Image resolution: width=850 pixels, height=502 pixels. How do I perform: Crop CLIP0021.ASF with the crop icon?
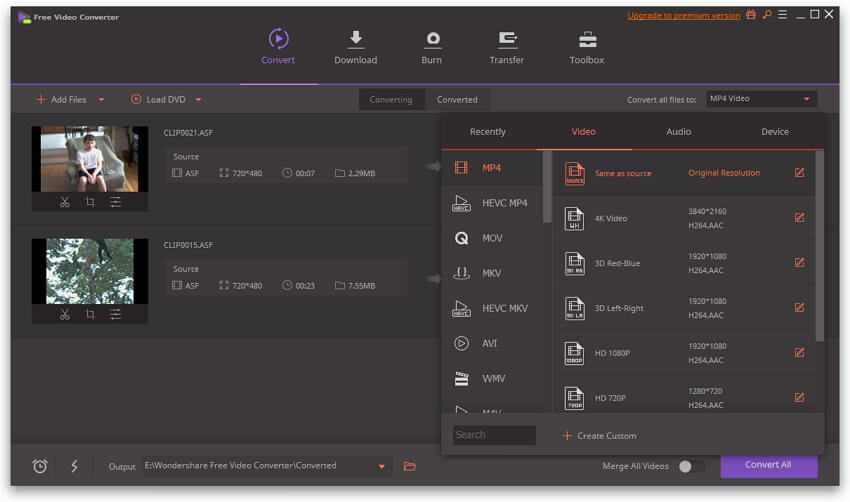pos(91,202)
